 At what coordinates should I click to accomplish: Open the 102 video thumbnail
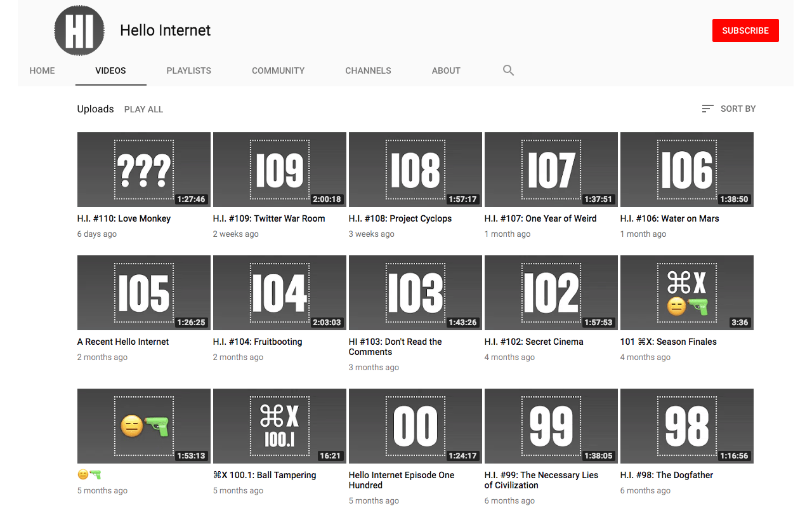[x=551, y=293]
